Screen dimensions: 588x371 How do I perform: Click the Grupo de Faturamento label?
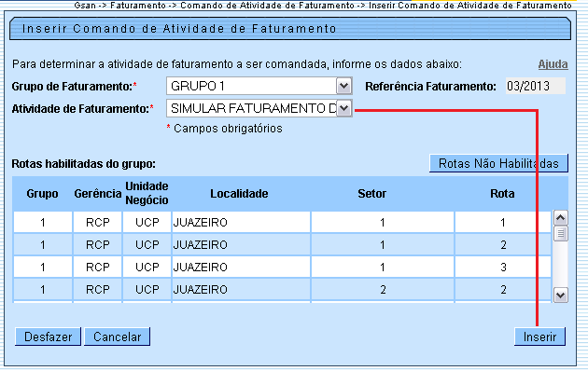coord(75,87)
